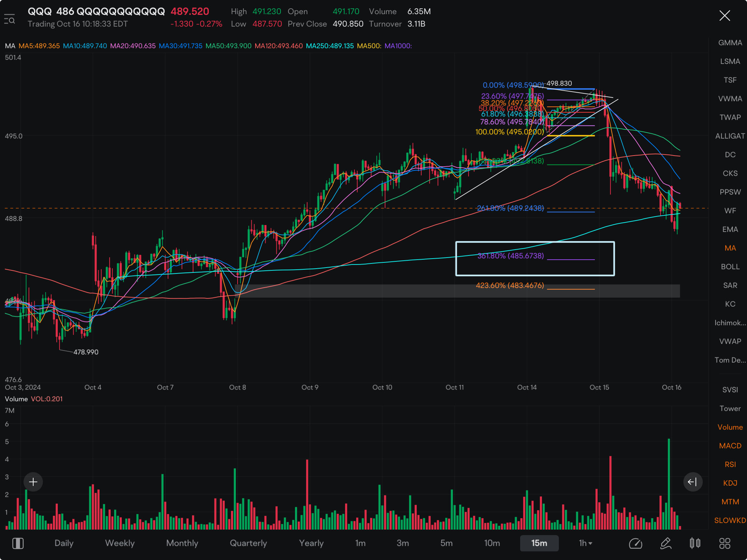Image resolution: width=747 pixels, height=560 pixels.
Task: Select the 361.80% (485.6738) Fibonacci level label
Action: pyautogui.click(x=511, y=256)
